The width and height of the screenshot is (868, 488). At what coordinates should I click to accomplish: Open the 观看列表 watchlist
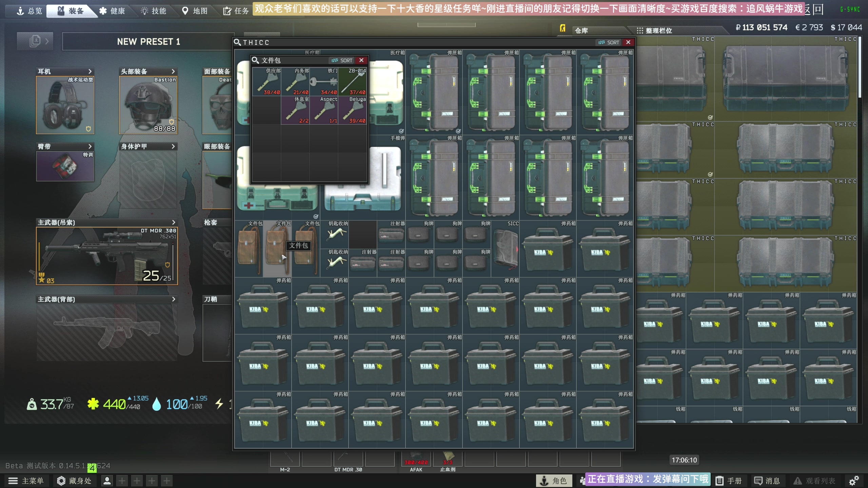pyautogui.click(x=814, y=481)
